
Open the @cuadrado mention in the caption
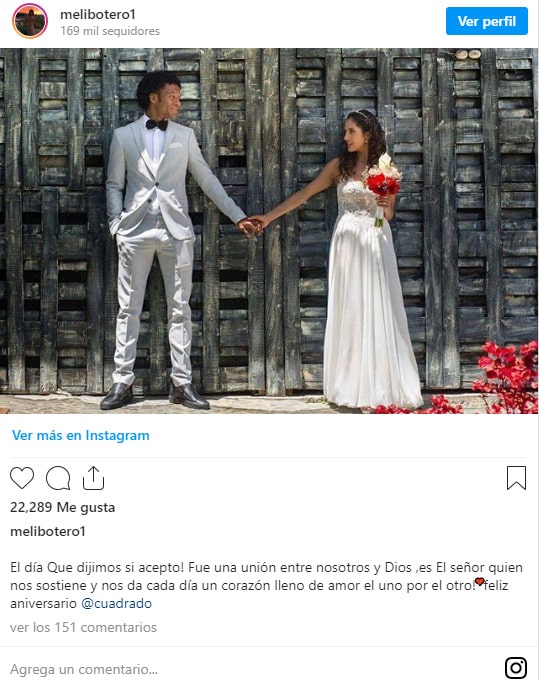(x=117, y=603)
